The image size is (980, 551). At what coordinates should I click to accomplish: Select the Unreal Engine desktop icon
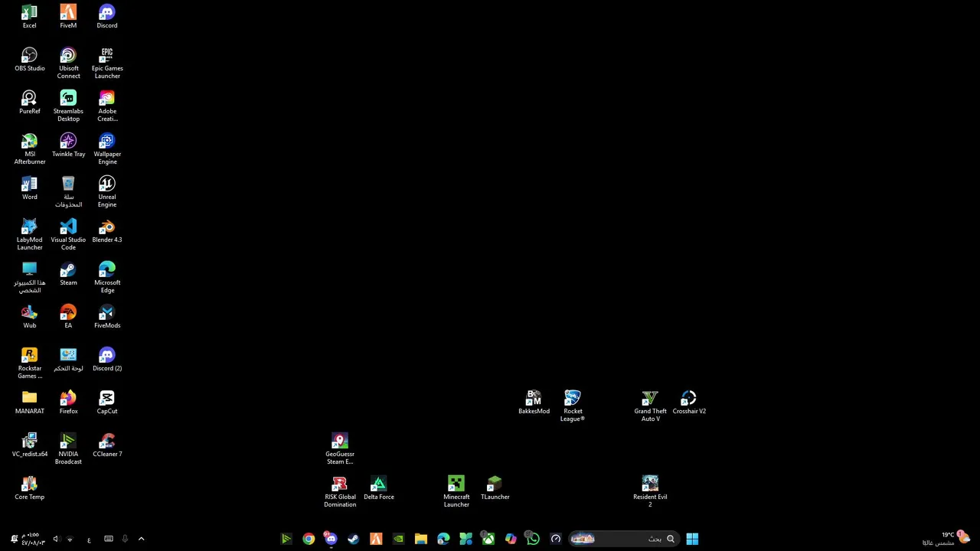[x=107, y=192]
